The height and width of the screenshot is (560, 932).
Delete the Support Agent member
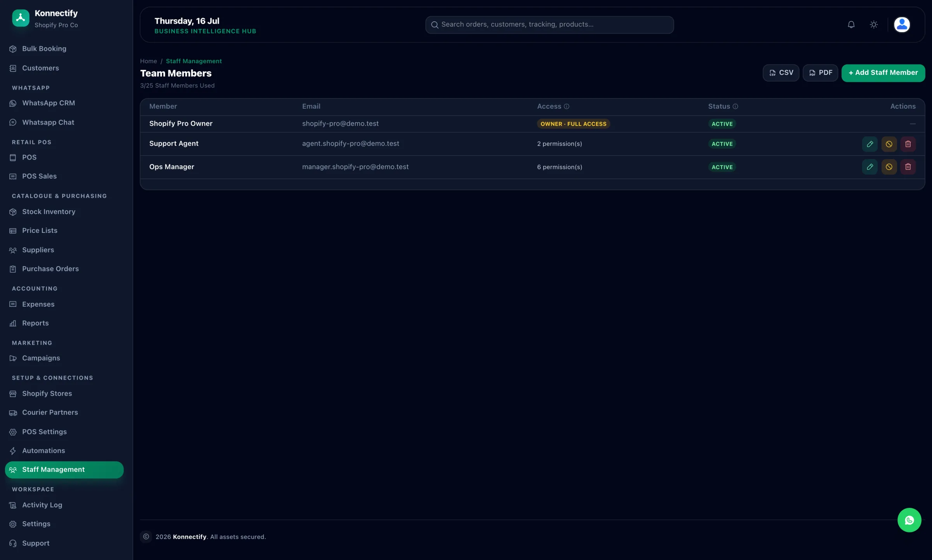(908, 144)
